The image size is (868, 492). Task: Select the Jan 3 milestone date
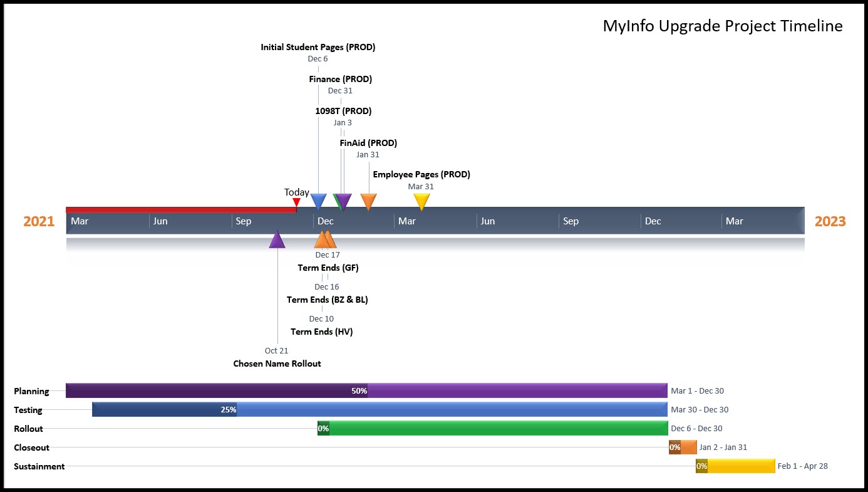point(343,123)
